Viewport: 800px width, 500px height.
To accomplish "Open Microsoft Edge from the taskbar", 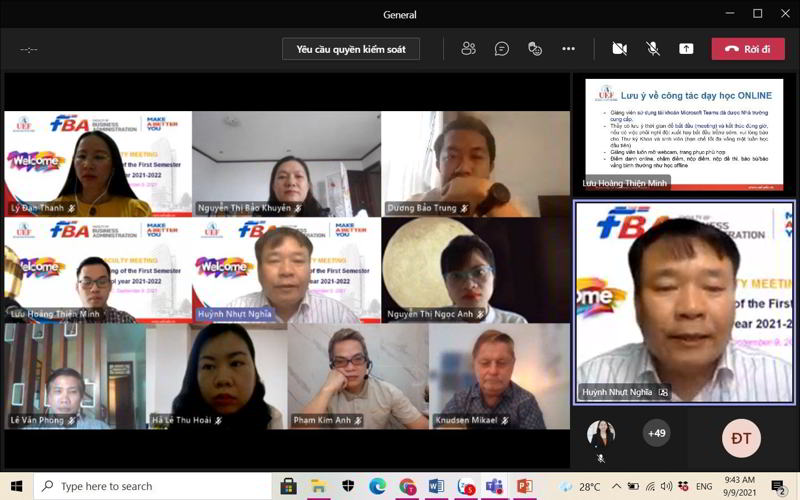I will click(x=377, y=487).
